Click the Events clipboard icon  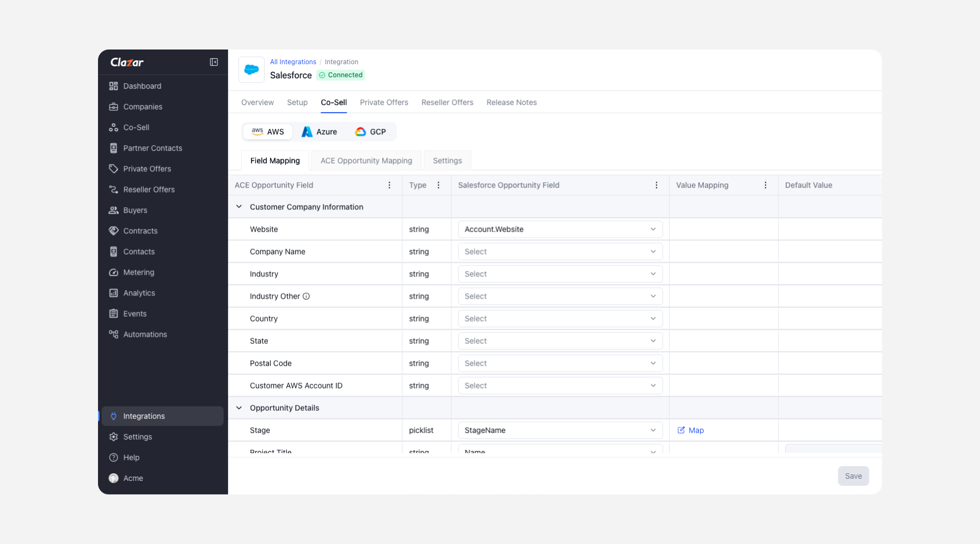(x=113, y=313)
